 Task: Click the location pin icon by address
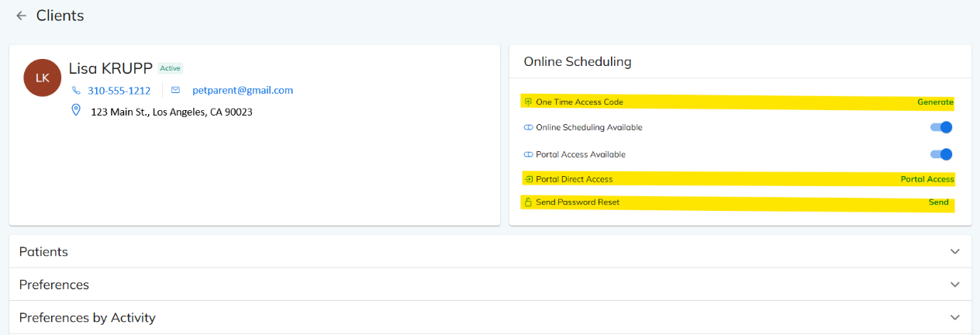76,111
